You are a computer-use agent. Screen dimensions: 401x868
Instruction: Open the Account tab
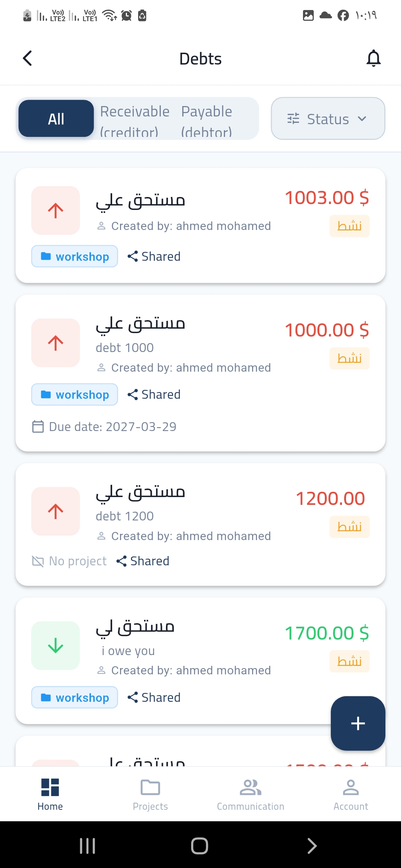point(351,795)
